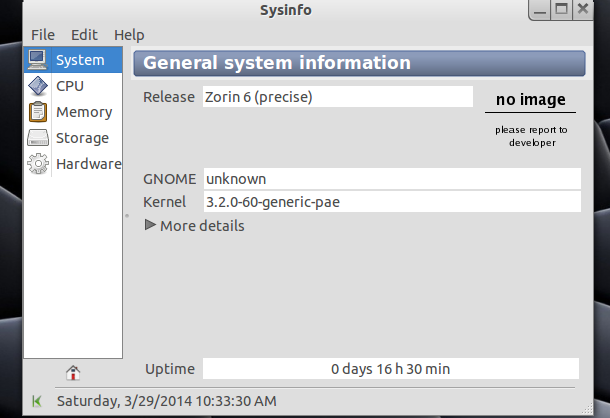610x418 pixels.
Task: Expand the More details section
Action: click(x=195, y=226)
